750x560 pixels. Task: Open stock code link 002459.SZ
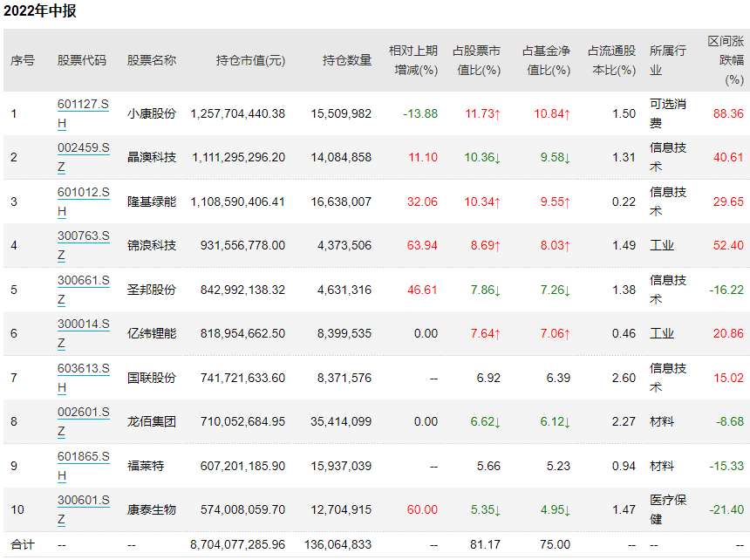tap(83, 148)
